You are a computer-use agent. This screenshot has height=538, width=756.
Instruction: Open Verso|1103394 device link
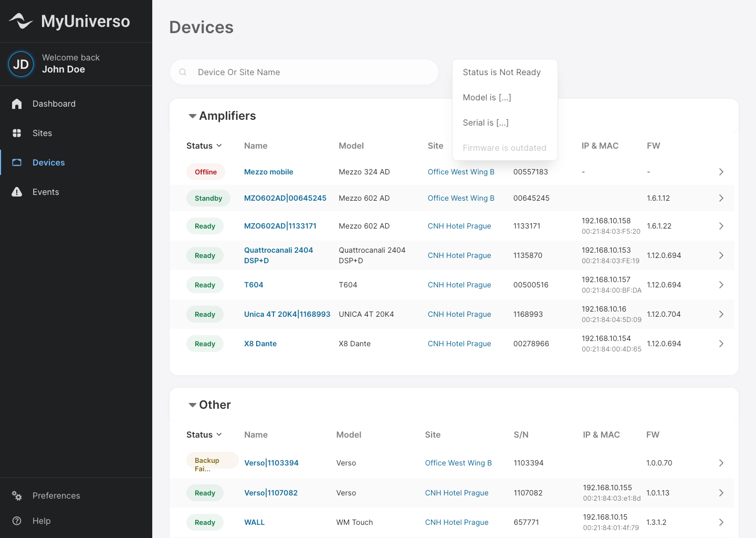271,463
